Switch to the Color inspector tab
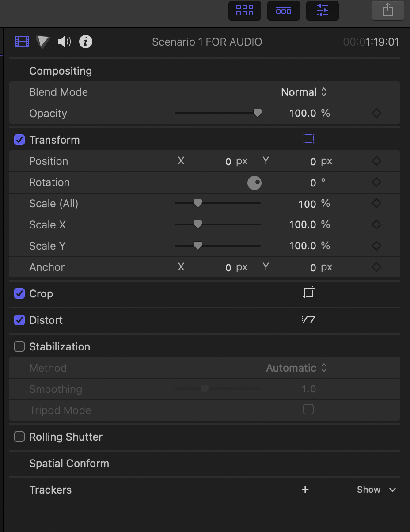Screen dimensions: 410x532 pos(43,42)
